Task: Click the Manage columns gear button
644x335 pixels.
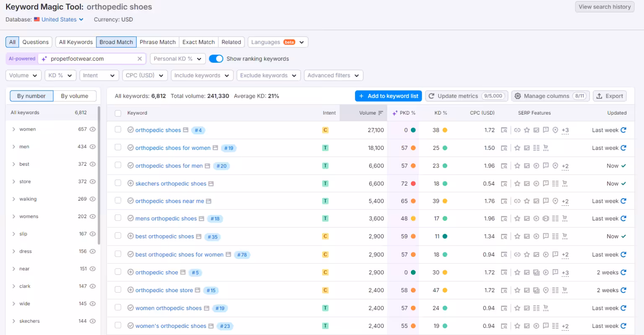Action: tap(551, 96)
